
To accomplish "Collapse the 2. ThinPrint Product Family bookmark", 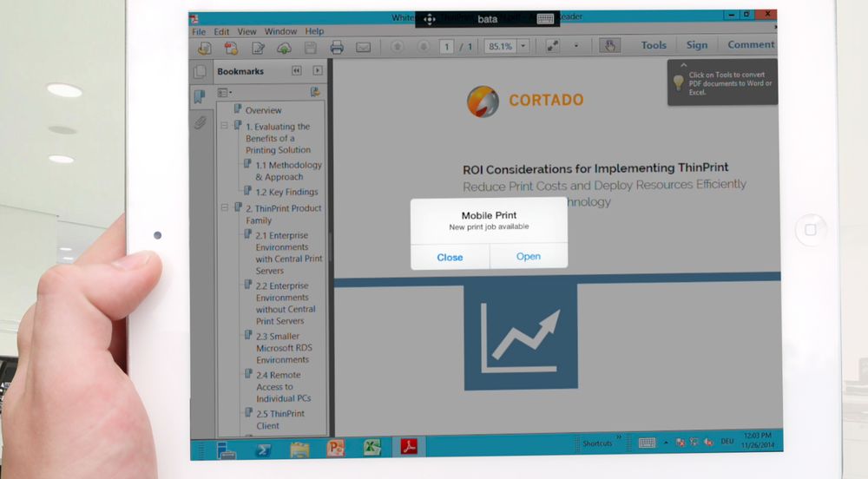I will pyautogui.click(x=224, y=207).
